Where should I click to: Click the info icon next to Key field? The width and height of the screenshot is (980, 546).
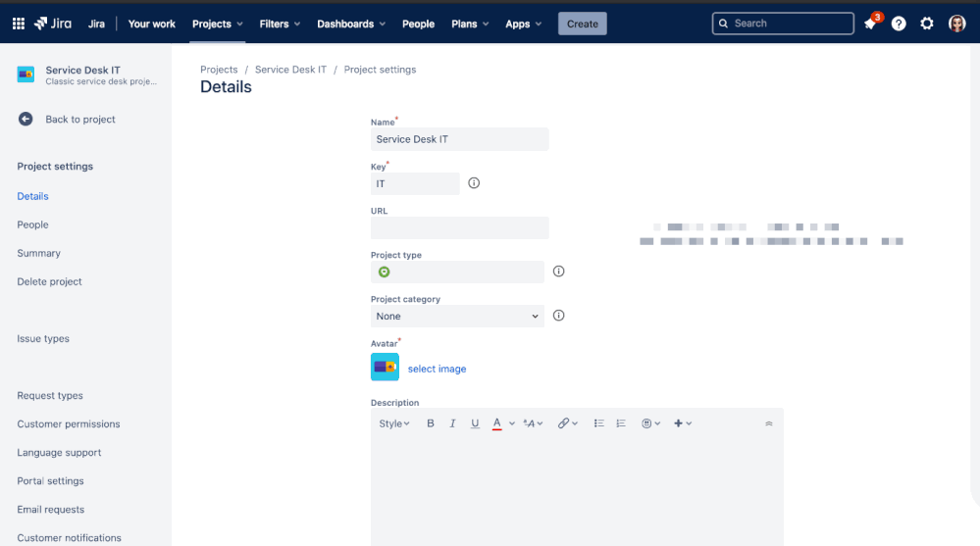pos(474,183)
